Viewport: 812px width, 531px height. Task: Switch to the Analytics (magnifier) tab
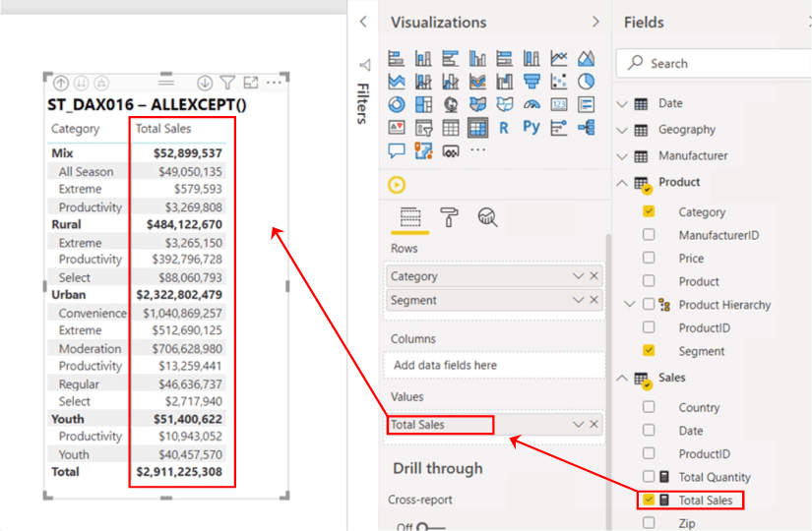click(487, 217)
